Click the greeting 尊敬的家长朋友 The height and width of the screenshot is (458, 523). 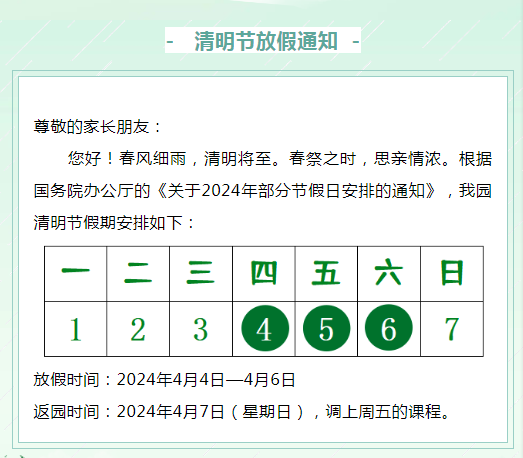coord(91,127)
